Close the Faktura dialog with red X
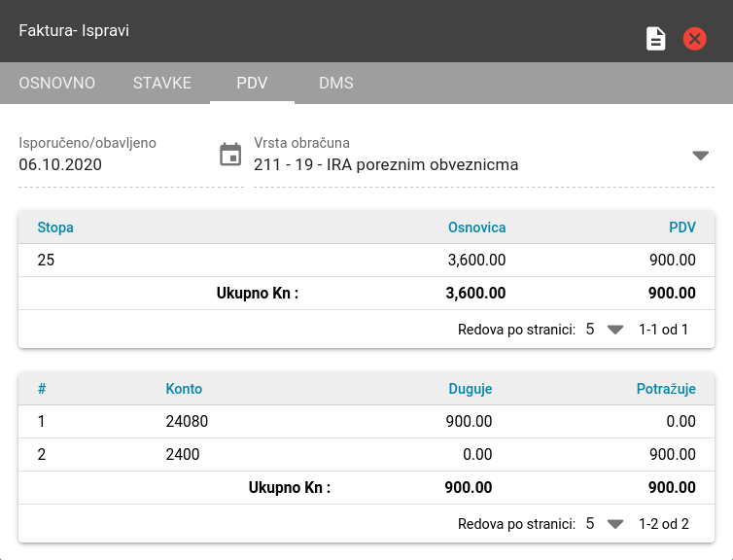 [x=694, y=39]
